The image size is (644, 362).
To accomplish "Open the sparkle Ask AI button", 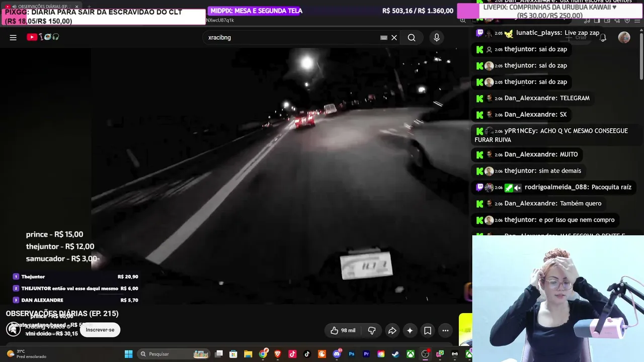I will pos(410,330).
